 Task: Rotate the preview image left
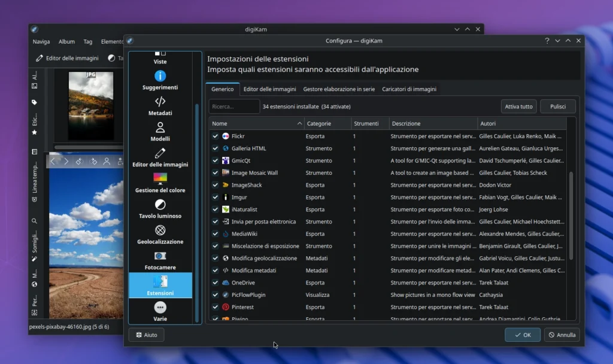tap(80, 161)
